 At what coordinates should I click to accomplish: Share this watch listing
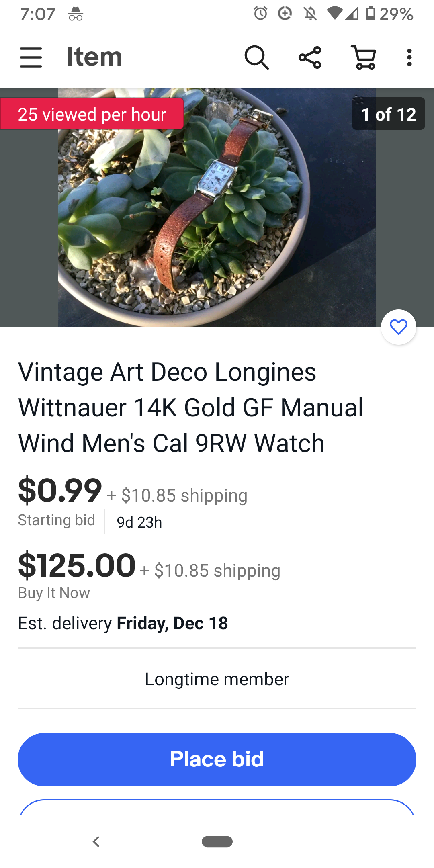tap(310, 57)
